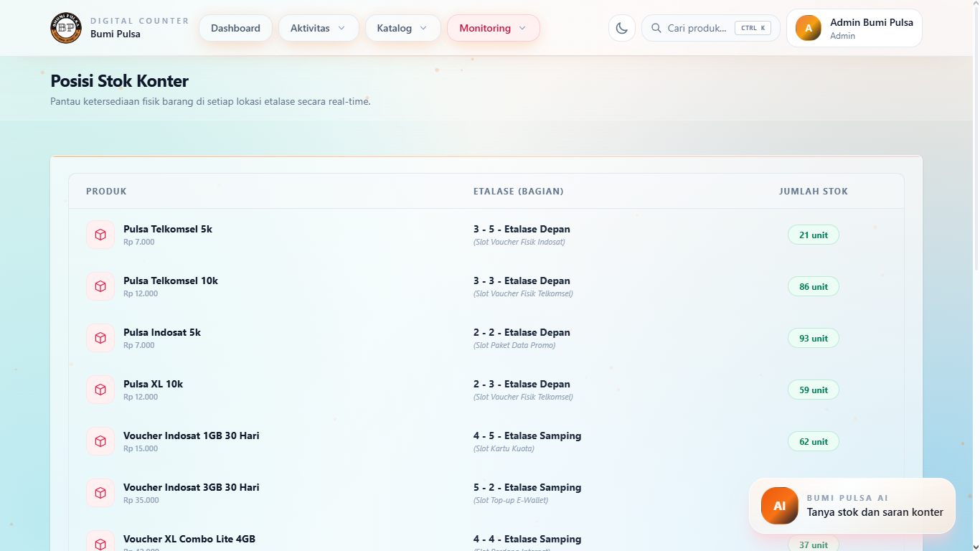The width and height of the screenshot is (980, 551).
Task: Focus the Cari produk search field
Action: (710, 28)
